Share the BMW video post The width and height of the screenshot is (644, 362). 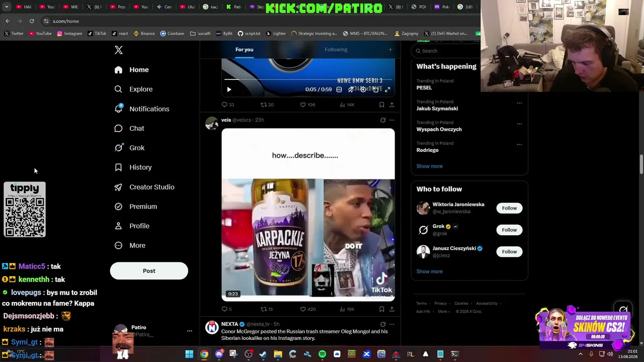(x=392, y=105)
